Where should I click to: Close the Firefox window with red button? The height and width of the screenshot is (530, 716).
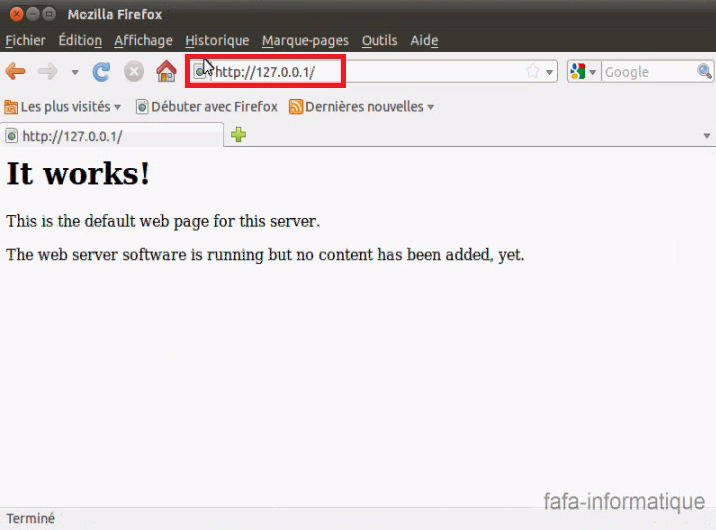coord(16,15)
